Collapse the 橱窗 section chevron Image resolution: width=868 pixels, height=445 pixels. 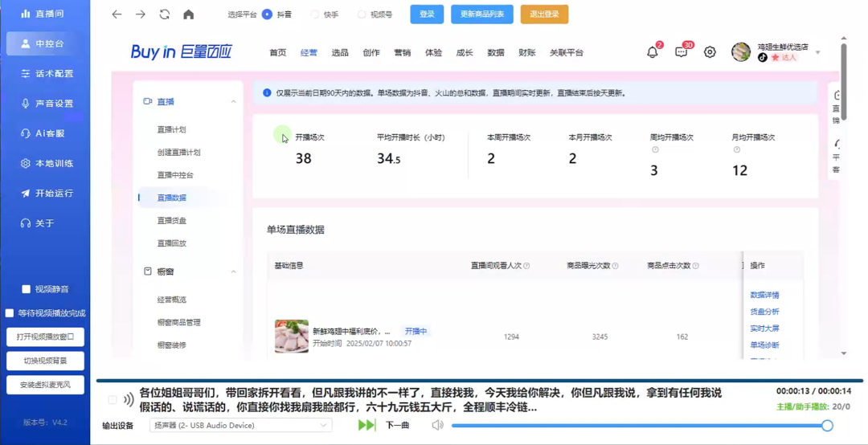[233, 271]
